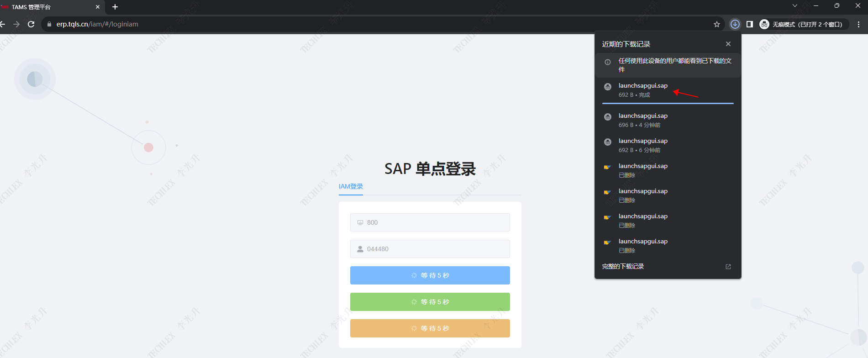Open 完整的下载记录 link

(x=623, y=267)
